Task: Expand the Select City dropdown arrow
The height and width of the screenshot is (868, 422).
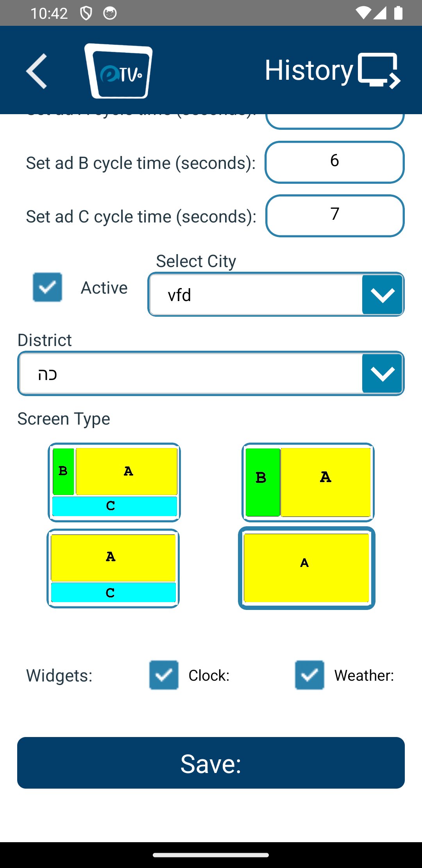Action: coord(383,294)
